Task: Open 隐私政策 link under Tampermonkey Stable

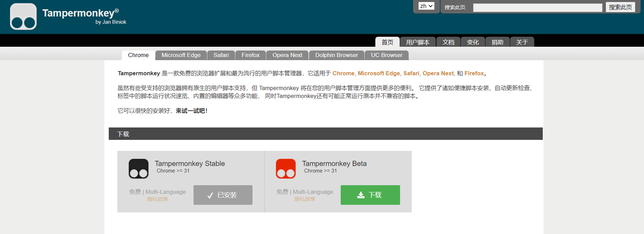Action: [157, 199]
